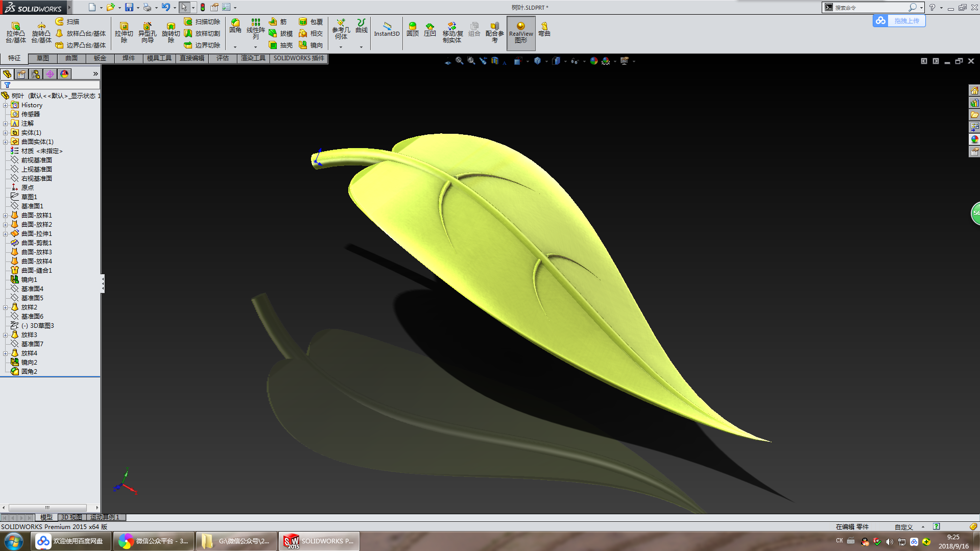This screenshot has width=980, height=551.
Task: Click zoom to fit magnifier icon
Action: point(459,61)
